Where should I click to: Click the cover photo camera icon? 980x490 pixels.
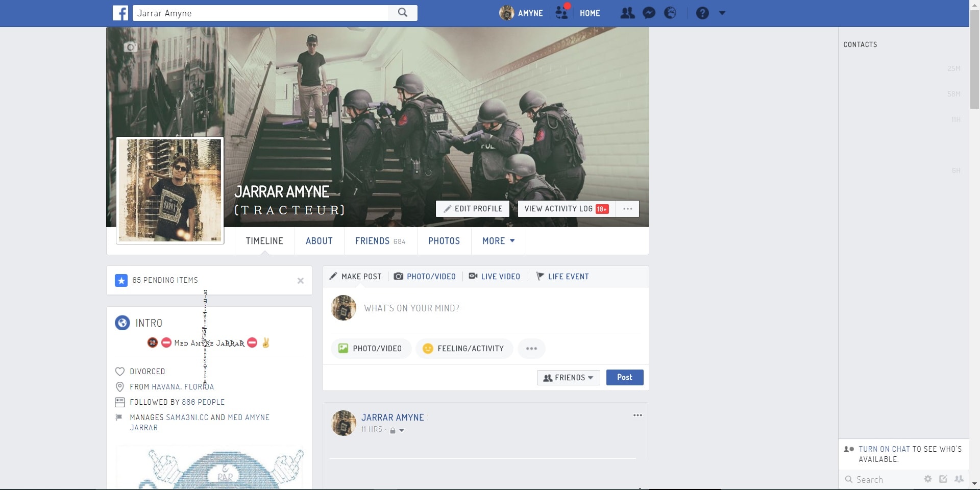[x=131, y=47]
